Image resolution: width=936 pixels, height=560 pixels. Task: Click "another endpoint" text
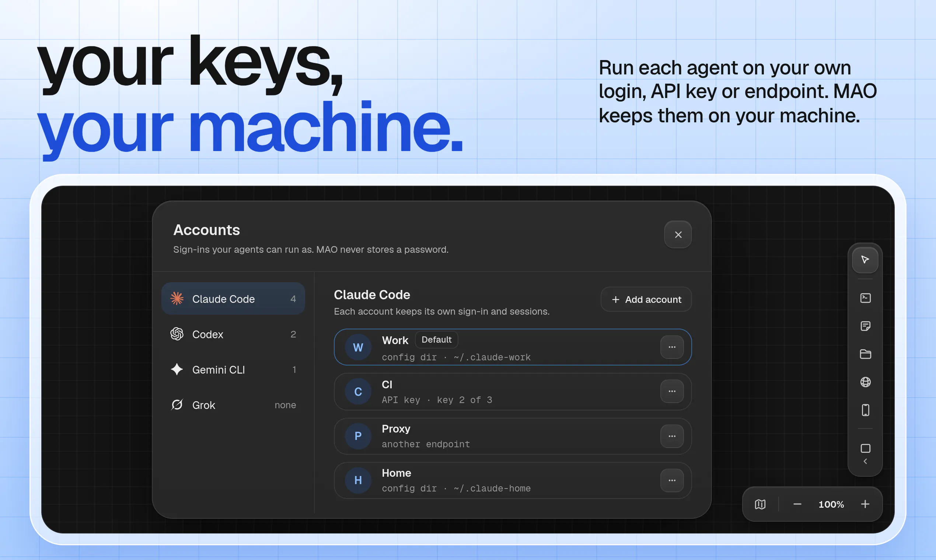pos(426,444)
